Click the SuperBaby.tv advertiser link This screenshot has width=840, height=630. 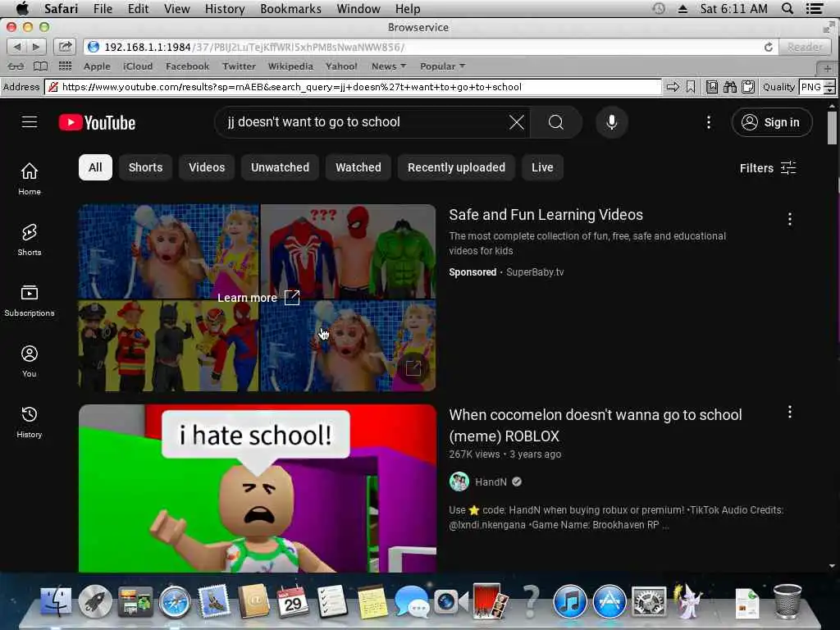click(x=535, y=272)
